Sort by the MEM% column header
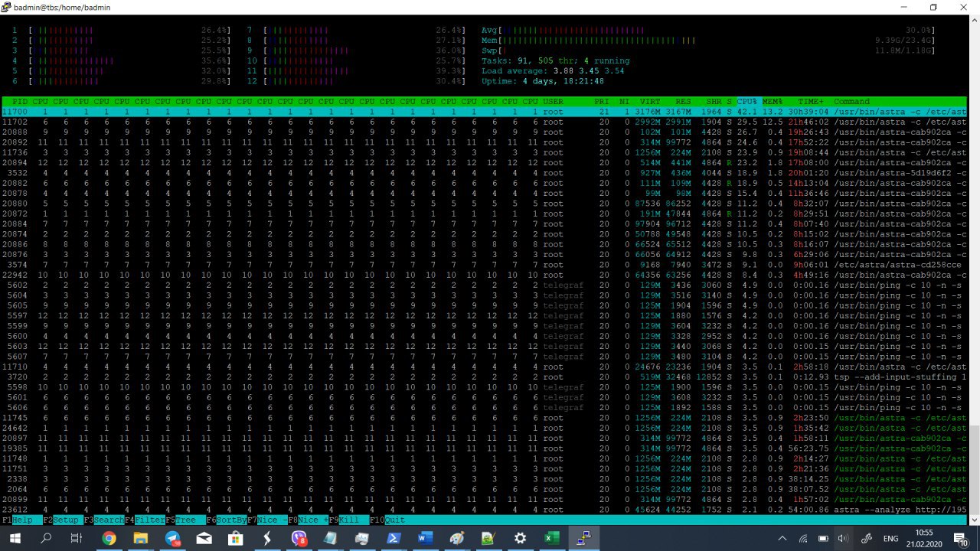This screenshot has width=980, height=551. click(773, 101)
